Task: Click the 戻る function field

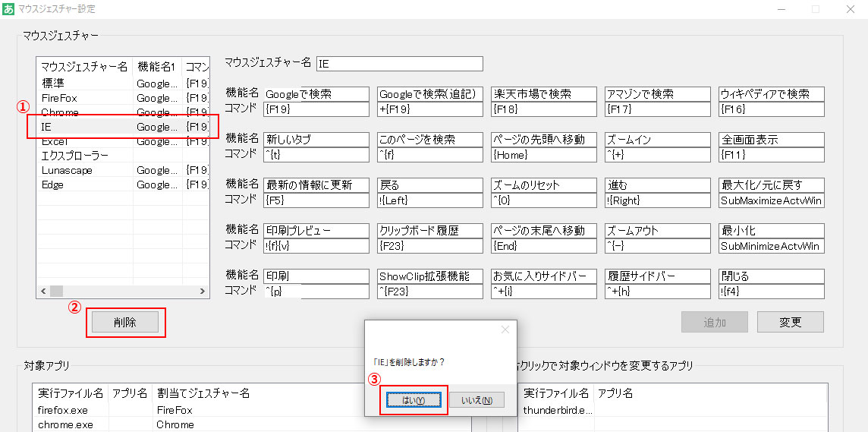Action: tap(430, 185)
